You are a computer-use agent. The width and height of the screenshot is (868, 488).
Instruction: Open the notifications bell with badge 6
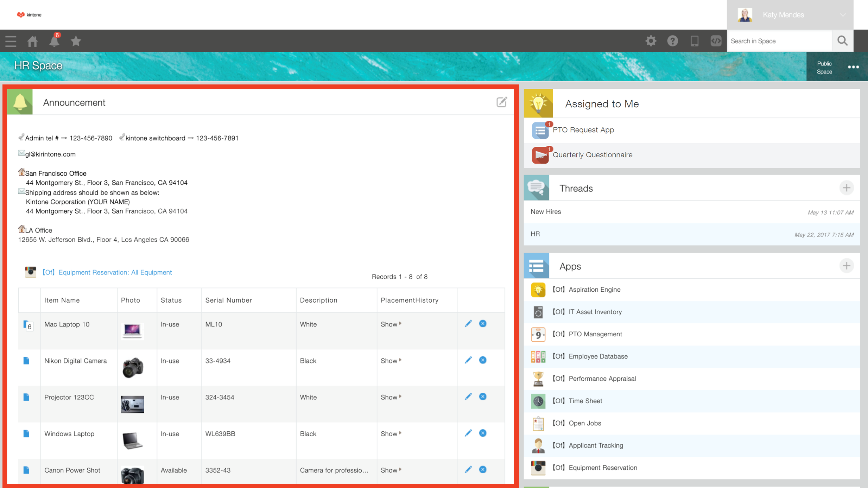coord(54,41)
